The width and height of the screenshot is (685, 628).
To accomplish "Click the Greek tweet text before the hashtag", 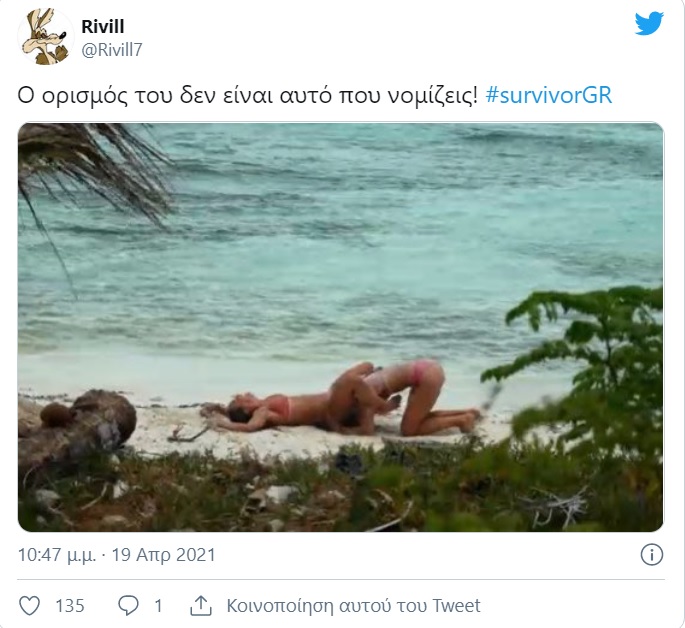I will (x=248, y=98).
